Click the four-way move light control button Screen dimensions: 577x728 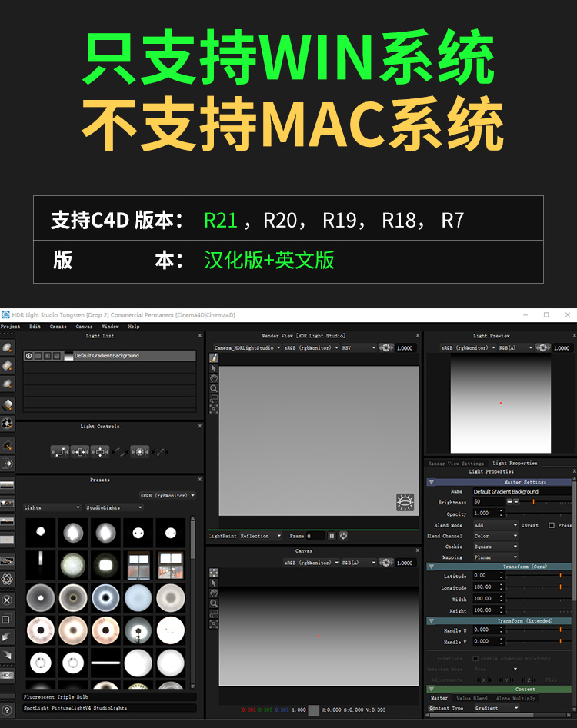click(100, 451)
